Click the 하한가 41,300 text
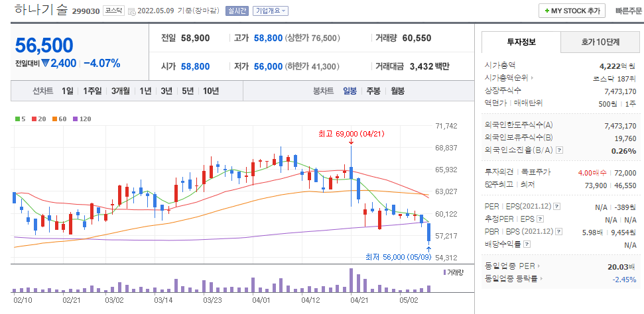Image resolution: width=644 pixels, height=314 pixels. pos(311,66)
